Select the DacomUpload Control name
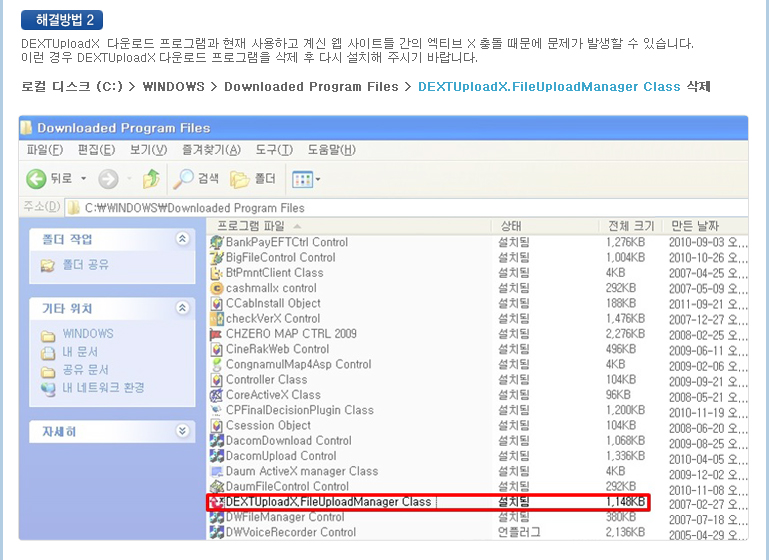The image size is (769, 560). [281, 456]
